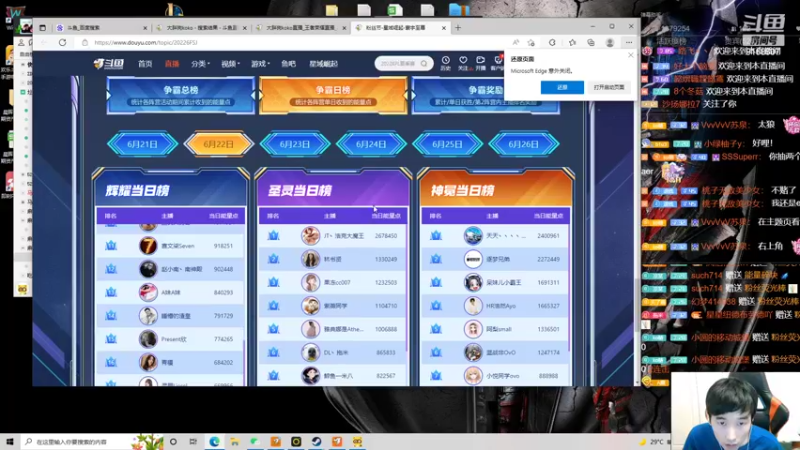Open the Windows Start menu
The height and width of the screenshot is (450, 800).
[10, 442]
